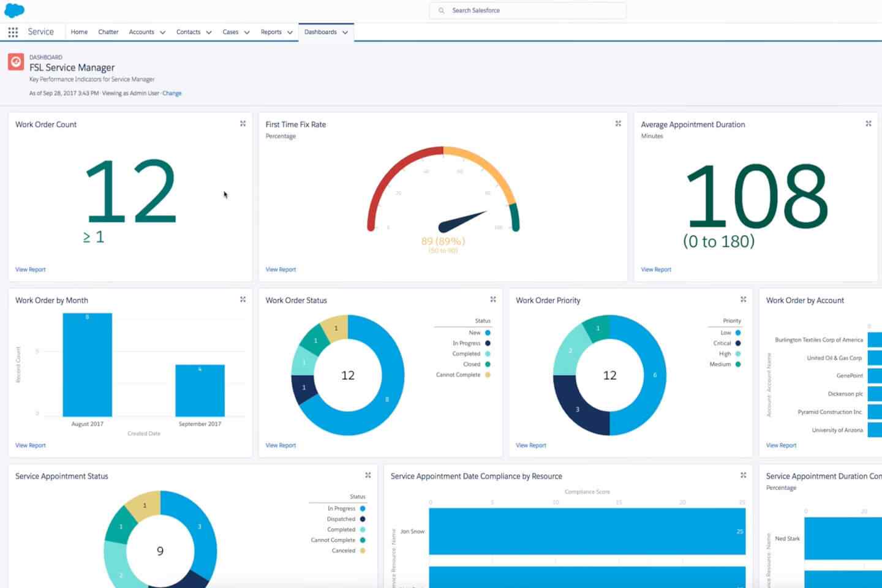Open the Reports tab dropdown arrow
The width and height of the screenshot is (882, 588).
[290, 32]
